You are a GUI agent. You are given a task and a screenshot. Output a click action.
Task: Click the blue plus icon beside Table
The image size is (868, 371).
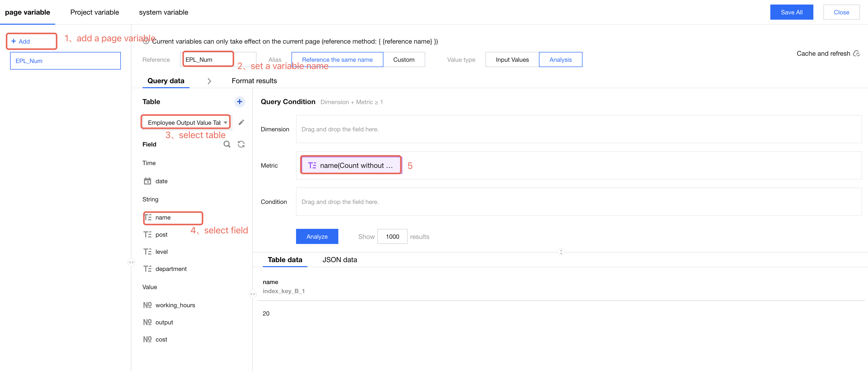pyautogui.click(x=239, y=102)
